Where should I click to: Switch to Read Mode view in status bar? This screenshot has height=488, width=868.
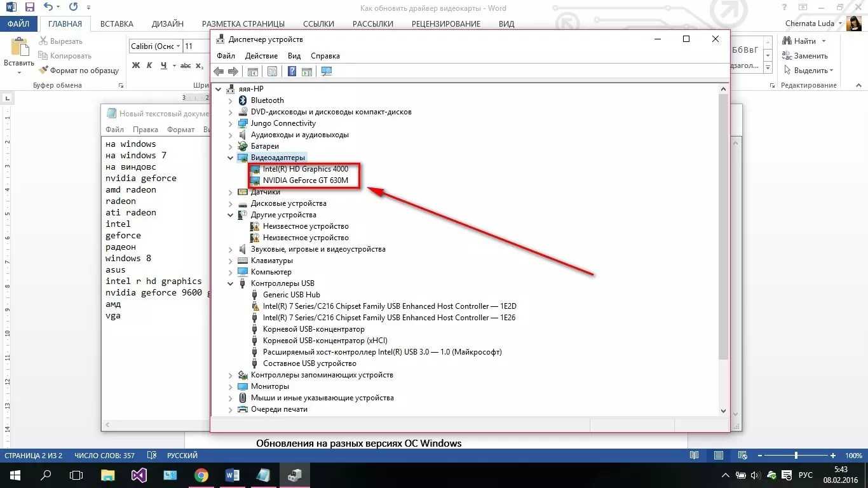(x=695, y=456)
